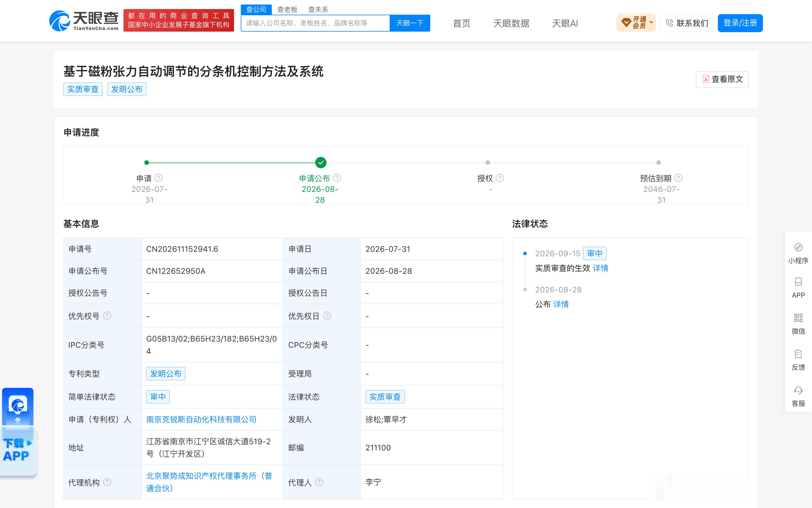Click the 2026-08-28 legal status date
The height and width of the screenshot is (508, 812).
(x=558, y=290)
